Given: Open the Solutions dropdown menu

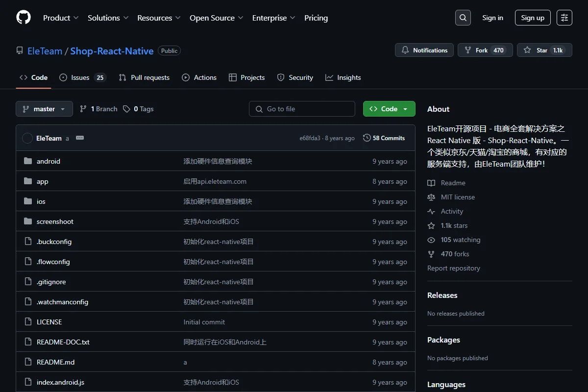Looking at the screenshot, I should tap(108, 18).
